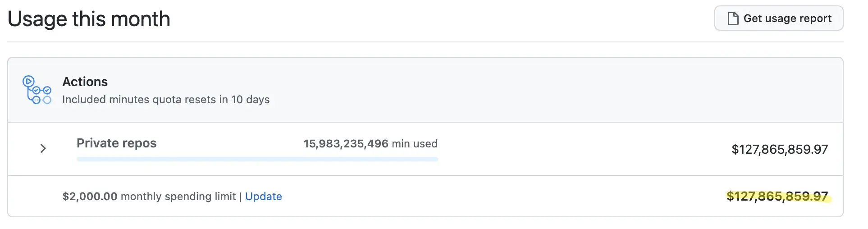Click the 'min used' label
This screenshot has width=868, height=229.
tap(415, 144)
